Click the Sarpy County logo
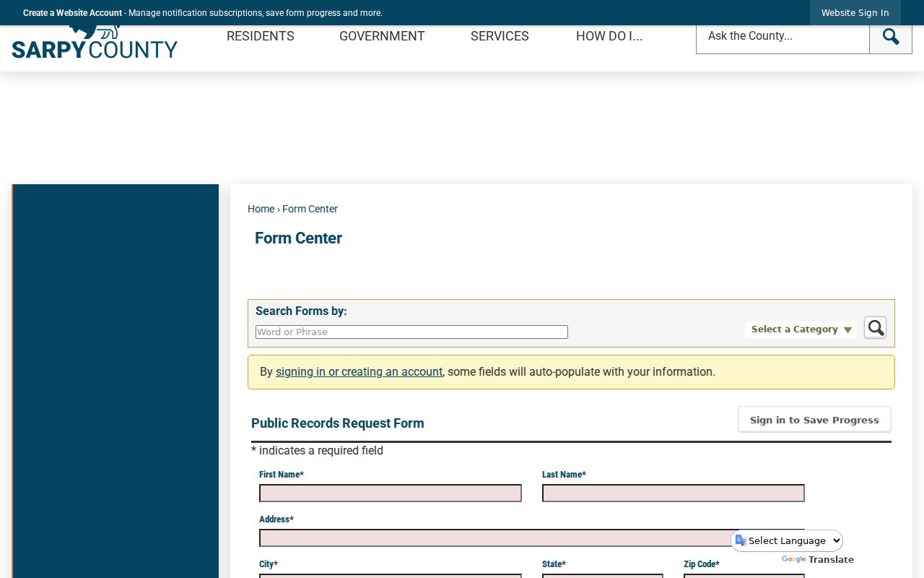The width and height of the screenshot is (924, 578). click(x=95, y=42)
